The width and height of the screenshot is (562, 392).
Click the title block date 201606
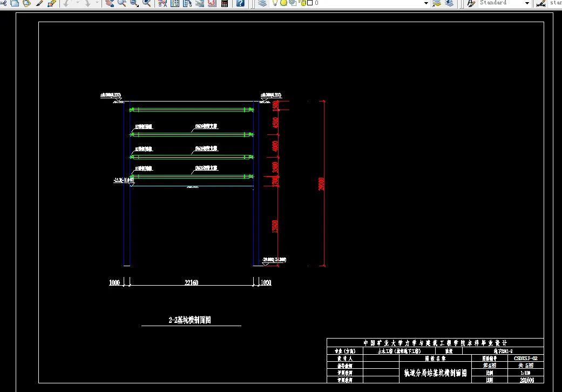coord(527,380)
